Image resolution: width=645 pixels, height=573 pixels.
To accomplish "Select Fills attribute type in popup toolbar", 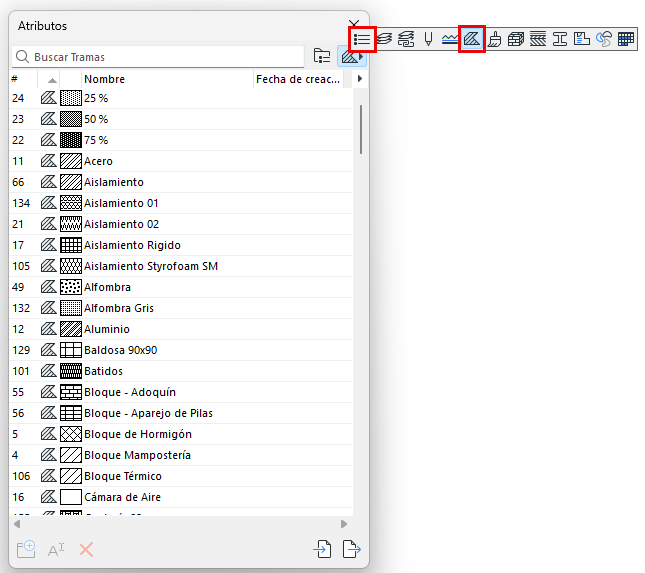I will coord(472,39).
